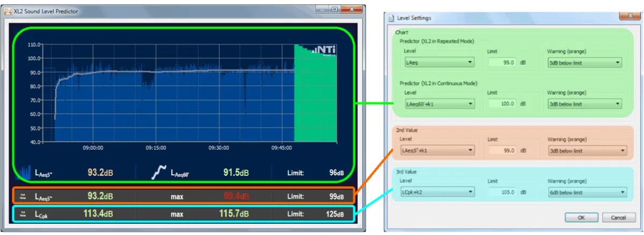Click the 2nd Value limit field 99.0
644x235 pixels.
502,151
